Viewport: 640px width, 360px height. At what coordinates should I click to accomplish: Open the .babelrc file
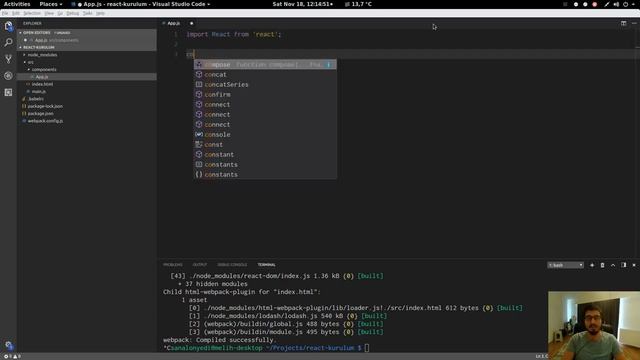tap(36, 99)
